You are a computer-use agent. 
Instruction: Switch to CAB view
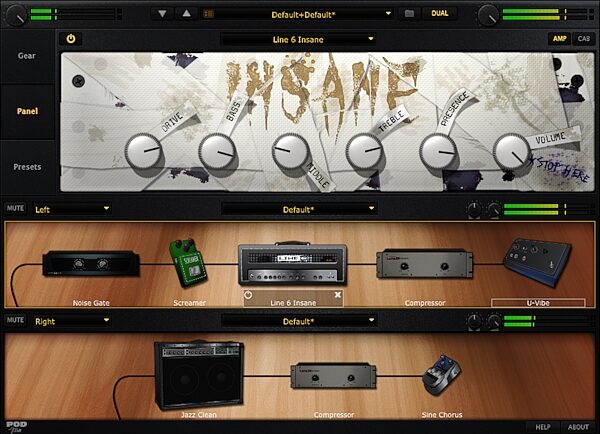click(584, 38)
